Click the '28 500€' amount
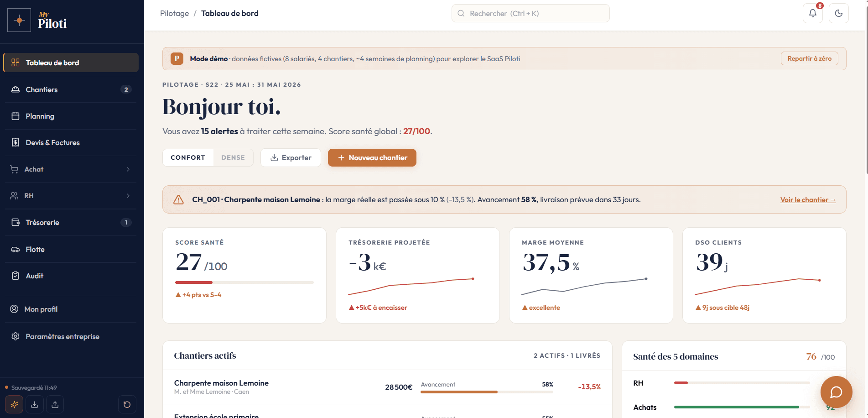The width and height of the screenshot is (868, 418). point(399,387)
